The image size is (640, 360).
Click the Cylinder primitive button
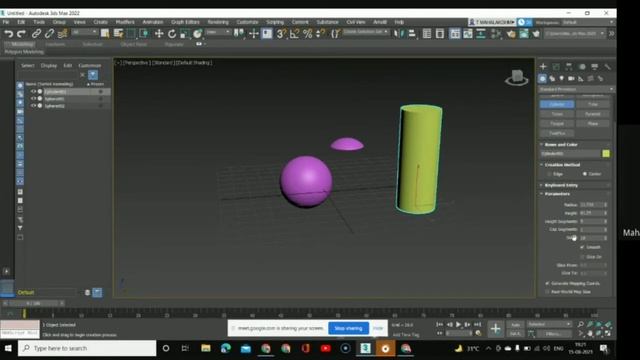(x=557, y=104)
